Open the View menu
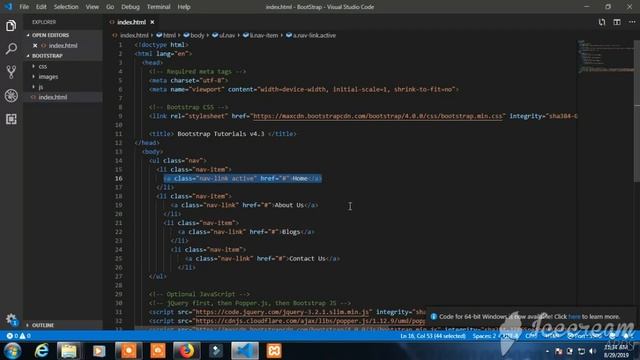This screenshot has width=640, height=360. [92, 7]
